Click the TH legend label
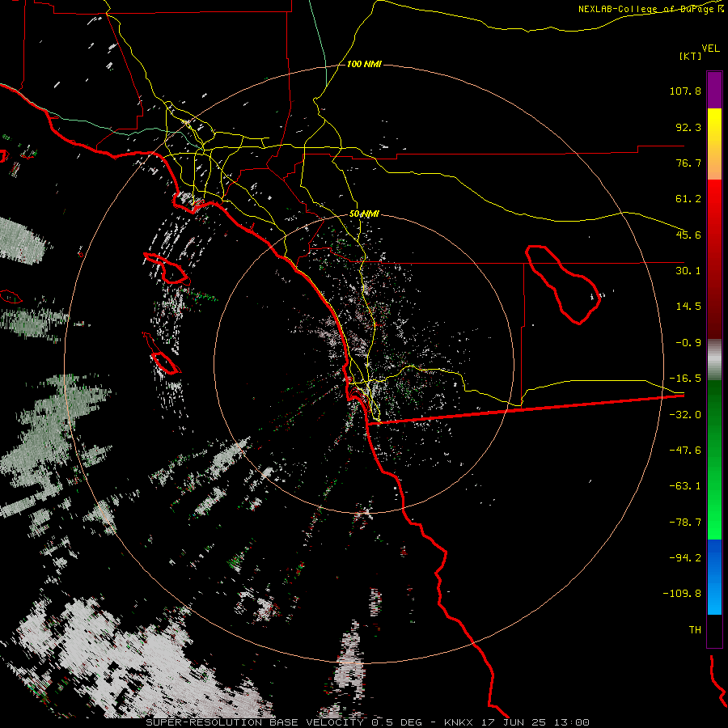This screenshot has height=728, width=728. click(x=695, y=630)
